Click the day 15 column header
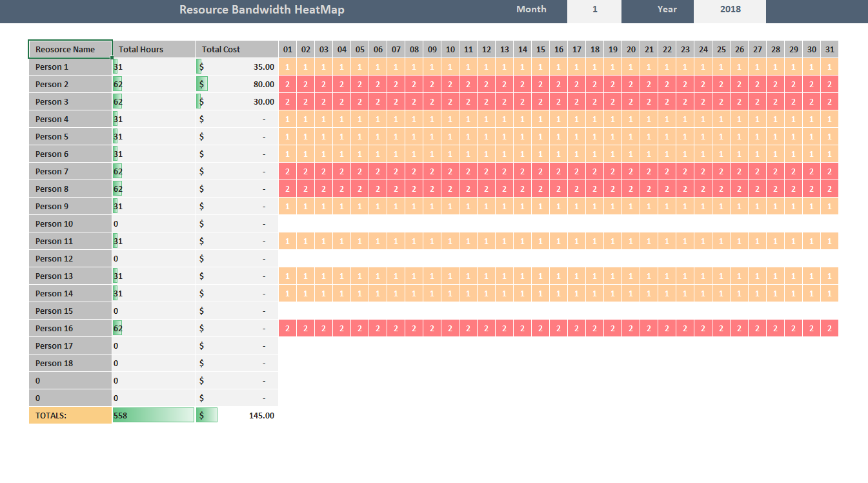The image size is (868, 483). tap(540, 48)
